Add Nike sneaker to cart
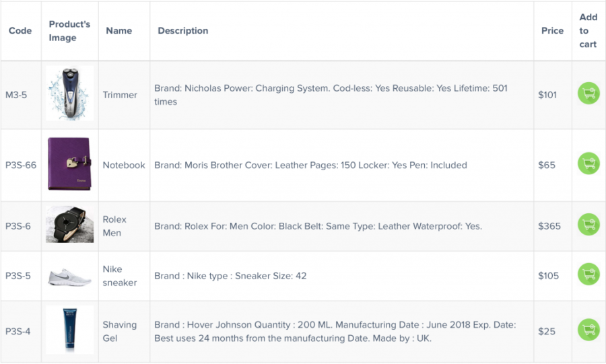The height and width of the screenshot is (364, 606). coord(588,275)
